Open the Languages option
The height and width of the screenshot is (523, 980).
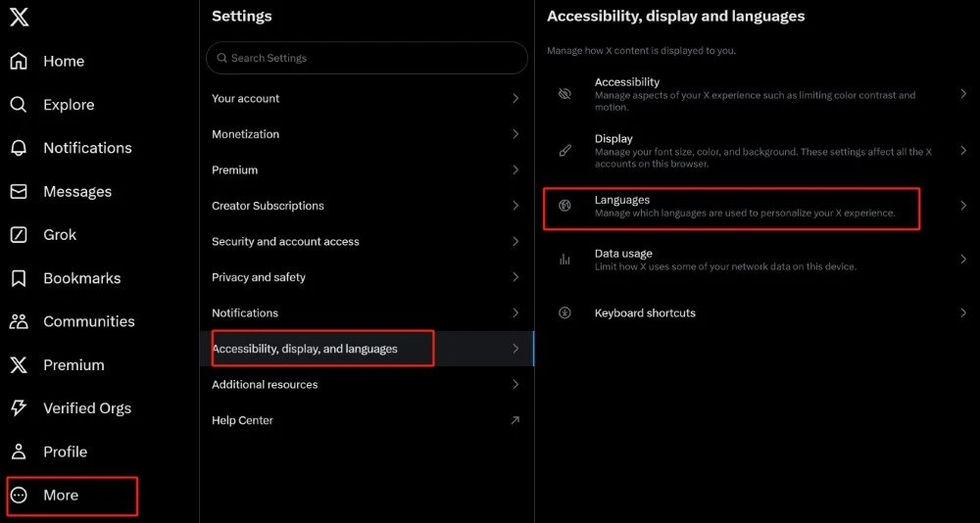pyautogui.click(x=758, y=207)
